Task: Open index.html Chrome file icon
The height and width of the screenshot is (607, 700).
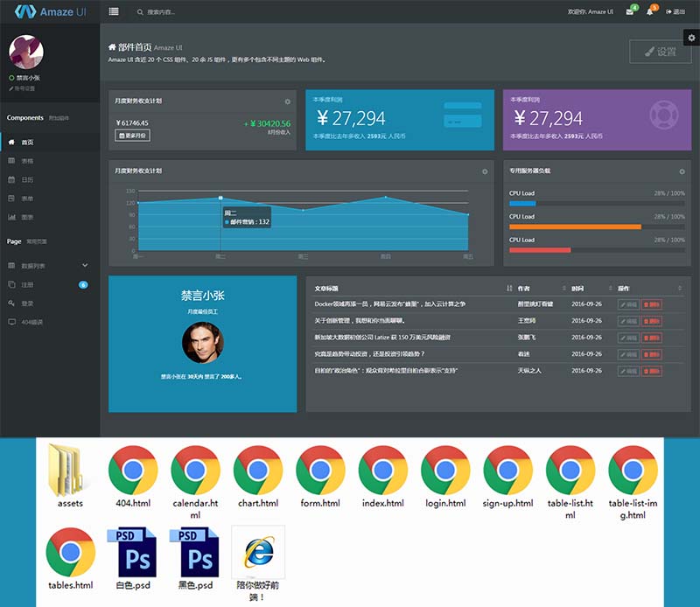Action: (383, 471)
